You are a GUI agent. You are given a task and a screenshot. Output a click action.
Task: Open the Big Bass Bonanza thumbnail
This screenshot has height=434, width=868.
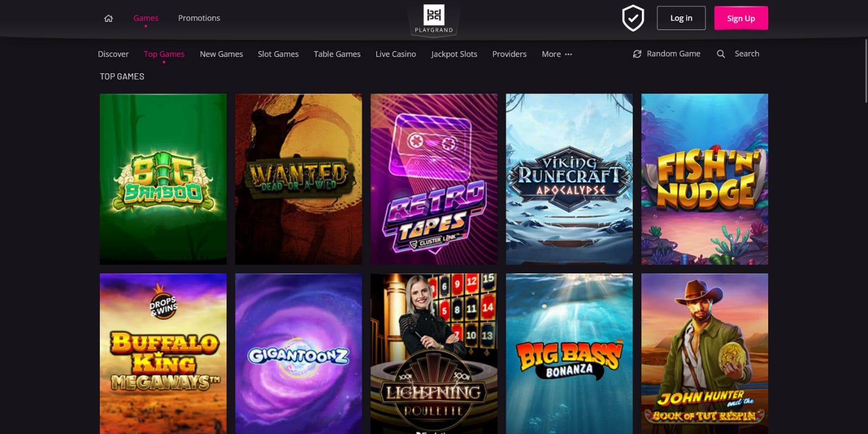pyautogui.click(x=569, y=354)
